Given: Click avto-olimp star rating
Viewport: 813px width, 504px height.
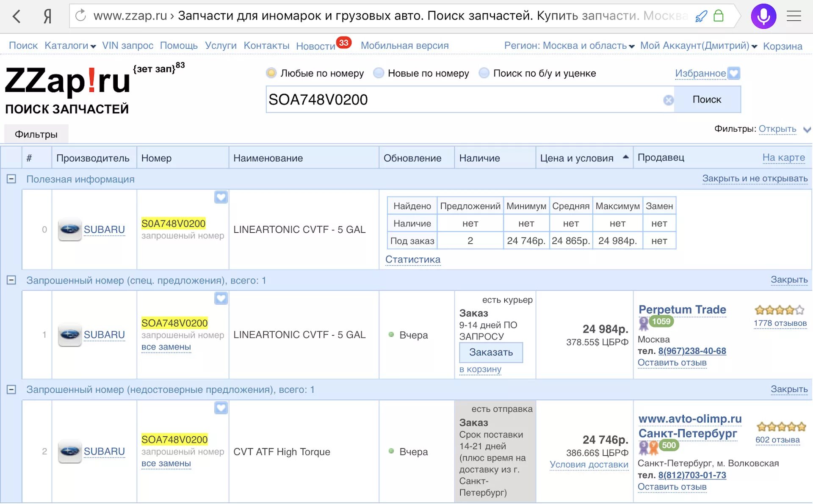Looking at the screenshot, I should (781, 427).
